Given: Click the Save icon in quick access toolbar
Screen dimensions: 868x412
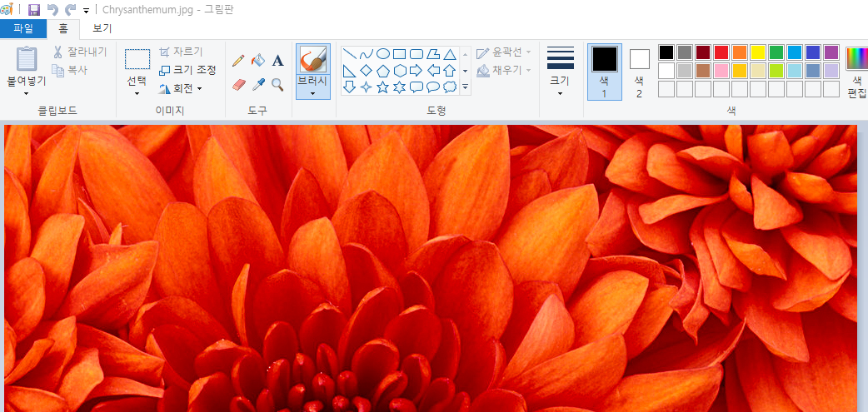Looking at the screenshot, I should 34,9.
